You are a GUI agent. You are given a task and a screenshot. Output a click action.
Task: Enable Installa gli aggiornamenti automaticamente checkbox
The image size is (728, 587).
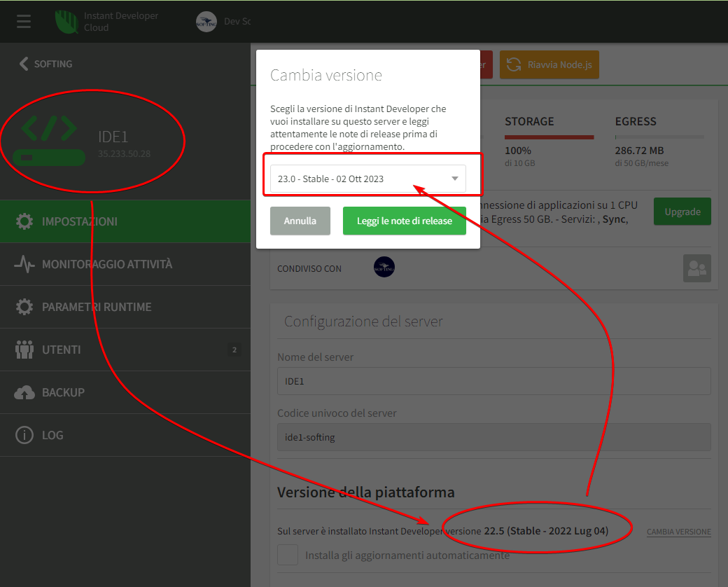pyautogui.click(x=288, y=555)
